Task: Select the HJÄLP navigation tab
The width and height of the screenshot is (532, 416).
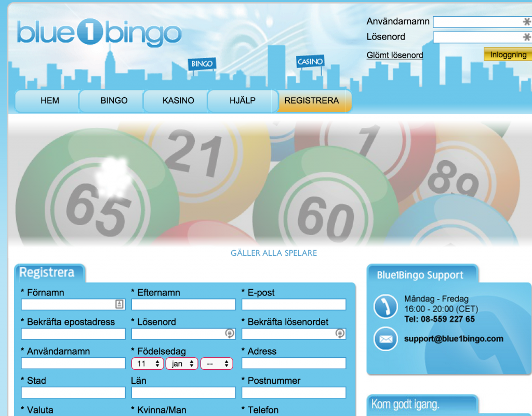Action: 243,101
